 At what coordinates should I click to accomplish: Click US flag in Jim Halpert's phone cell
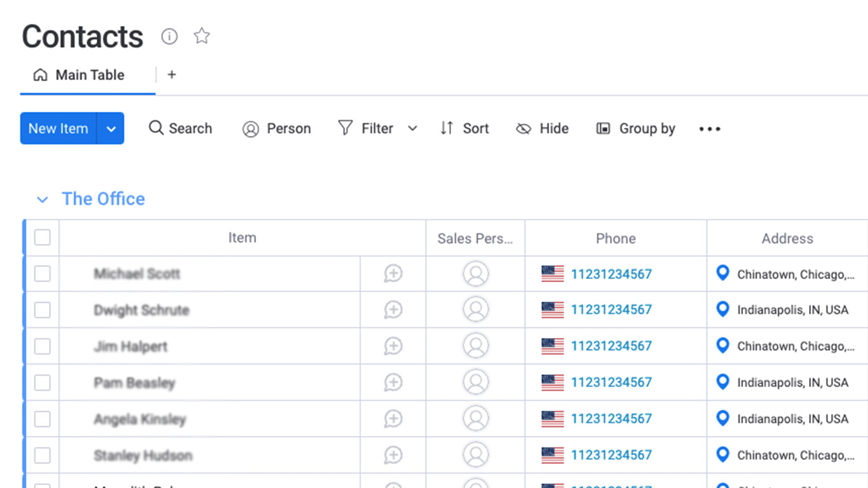pos(552,346)
